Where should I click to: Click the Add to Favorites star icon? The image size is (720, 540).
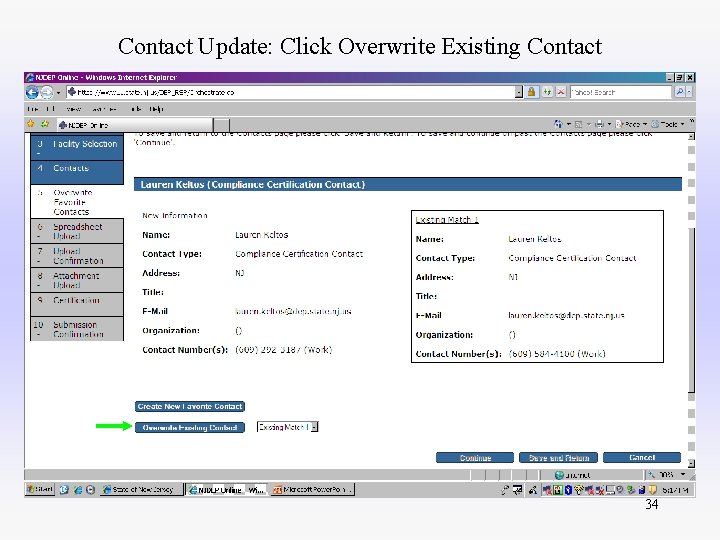45,124
